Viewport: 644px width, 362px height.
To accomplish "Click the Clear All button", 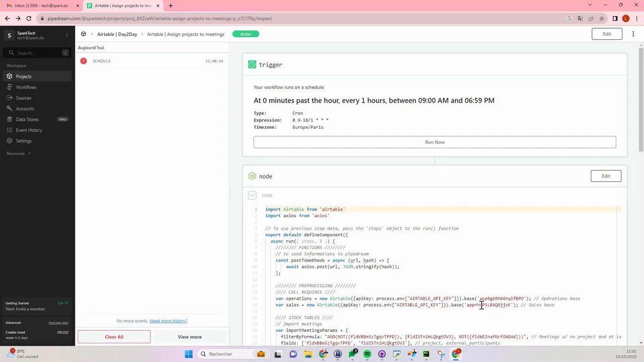I will coord(114,337).
